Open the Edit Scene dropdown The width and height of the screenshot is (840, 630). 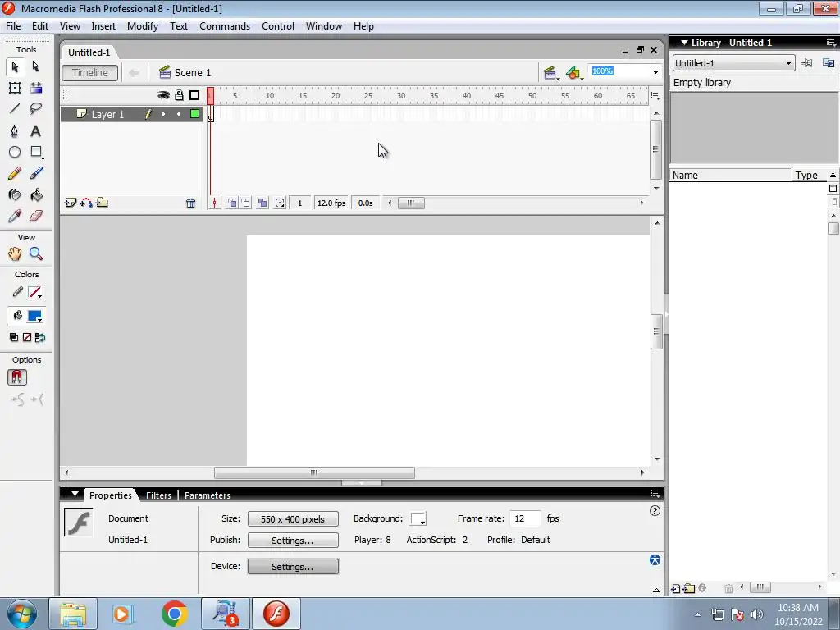(550, 73)
